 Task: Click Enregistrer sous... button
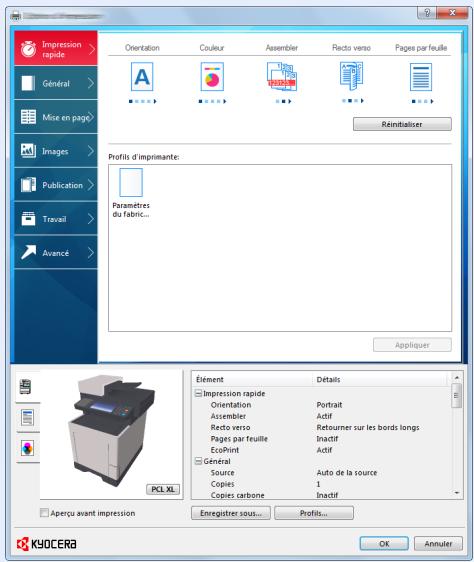coord(231,513)
